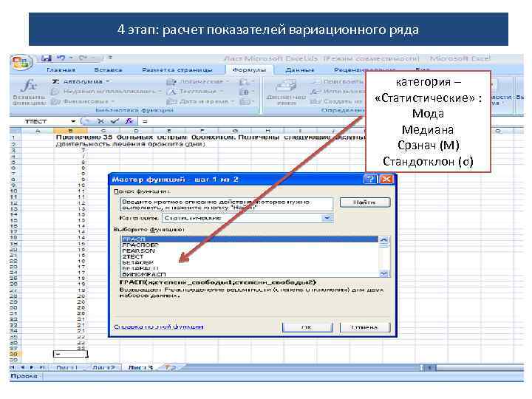This screenshot has width=532, height=399.
Task: Click the active cell containing equals sign
Action: coord(70,354)
